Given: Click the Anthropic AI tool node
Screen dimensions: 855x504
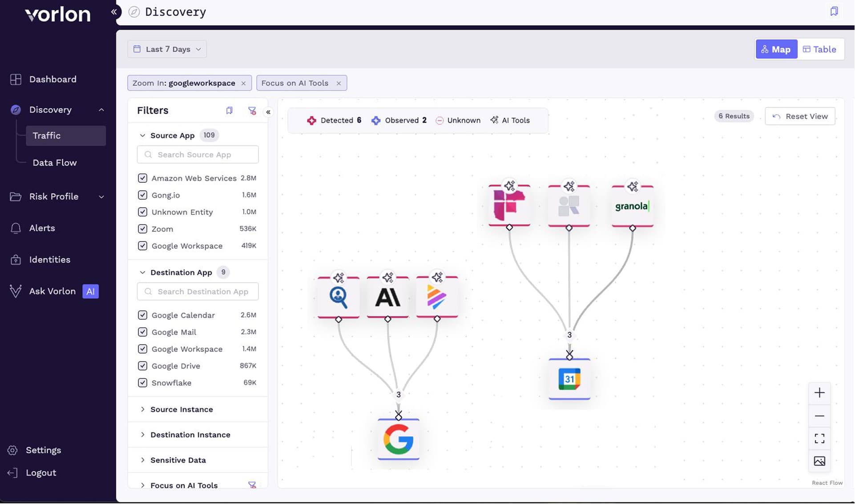Looking at the screenshot, I should pyautogui.click(x=387, y=297).
